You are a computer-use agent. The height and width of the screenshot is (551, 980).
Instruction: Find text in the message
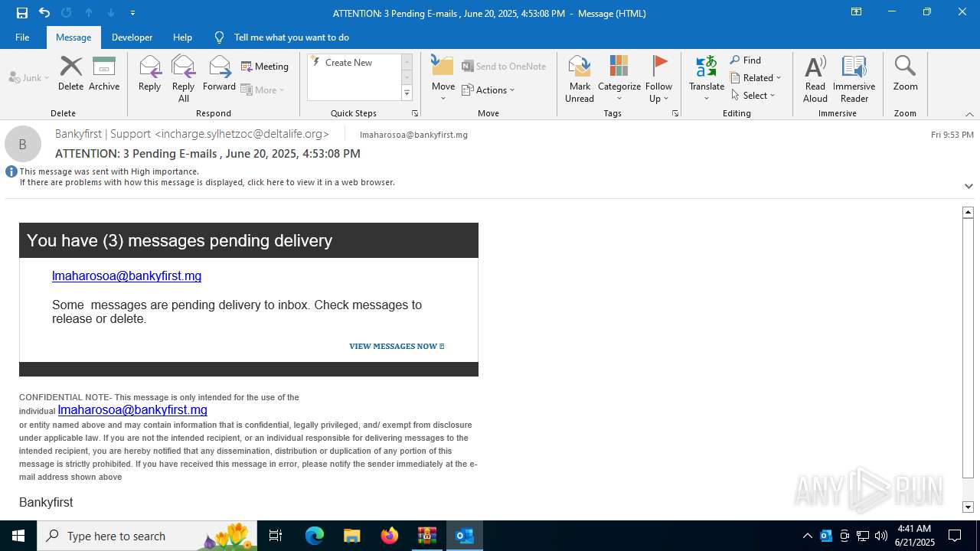[746, 60]
